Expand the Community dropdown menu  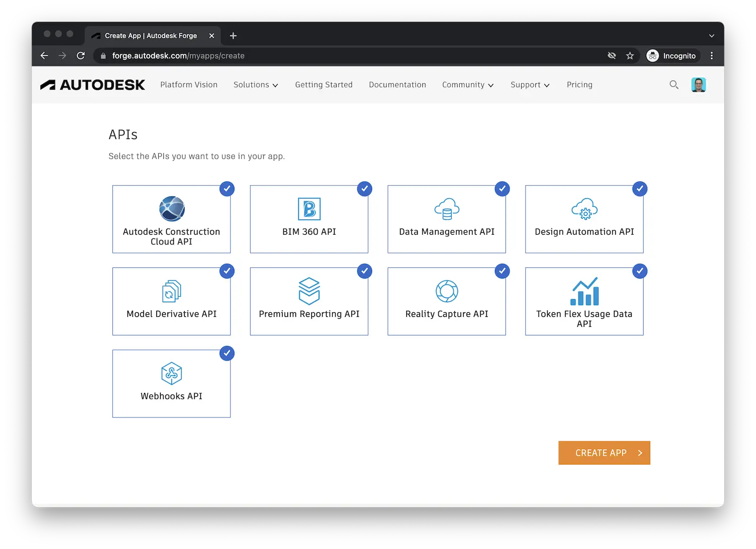468,85
